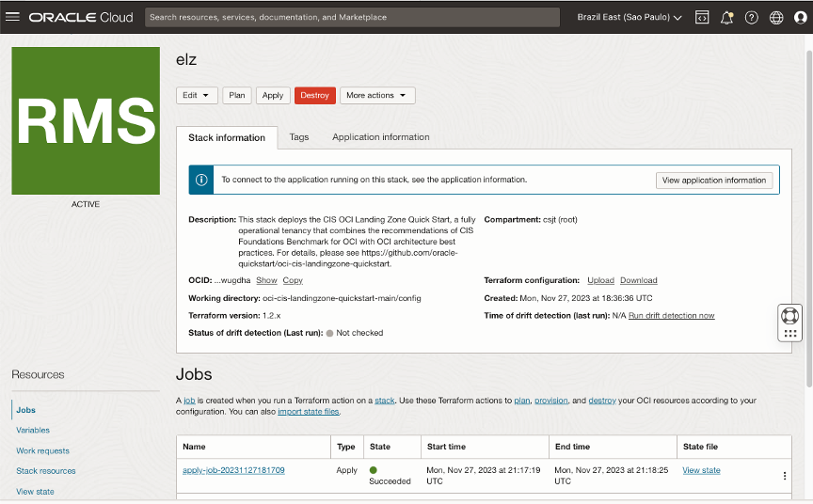This screenshot has height=504, width=813.
Task: Click the 'plan' link in Jobs description
Action: point(522,401)
